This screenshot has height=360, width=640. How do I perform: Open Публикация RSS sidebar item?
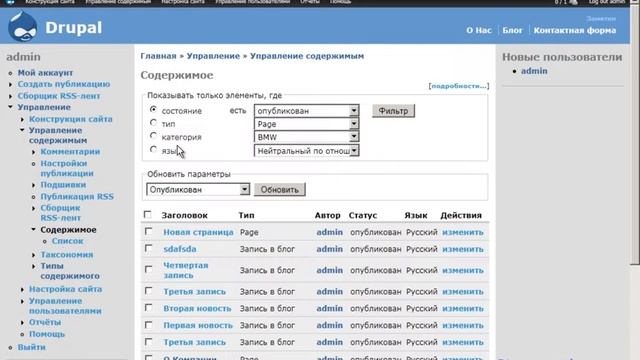pos(77,196)
